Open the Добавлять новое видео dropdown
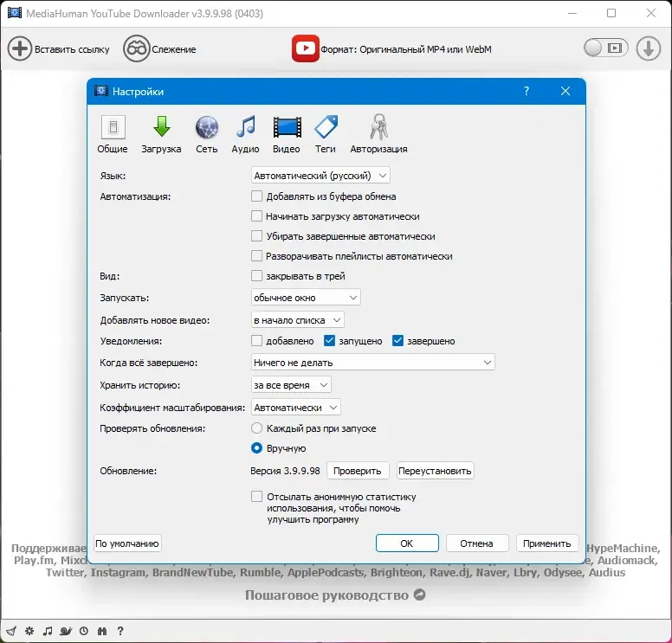 coord(297,320)
